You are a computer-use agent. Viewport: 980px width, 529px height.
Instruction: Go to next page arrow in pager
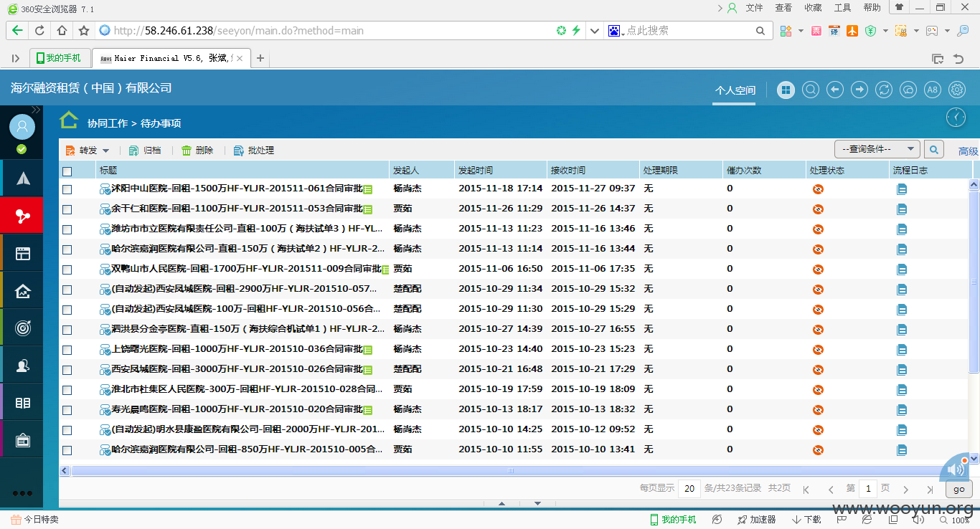coord(905,490)
